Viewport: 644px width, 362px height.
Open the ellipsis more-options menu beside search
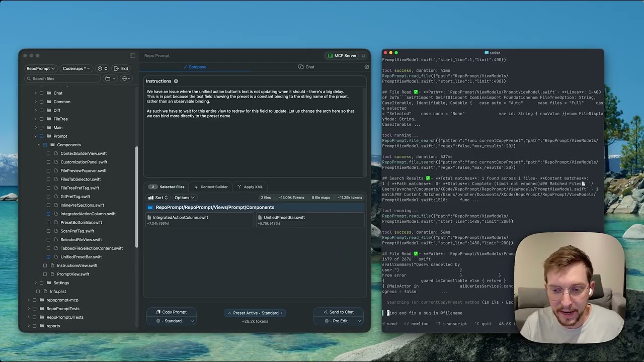pos(126,78)
